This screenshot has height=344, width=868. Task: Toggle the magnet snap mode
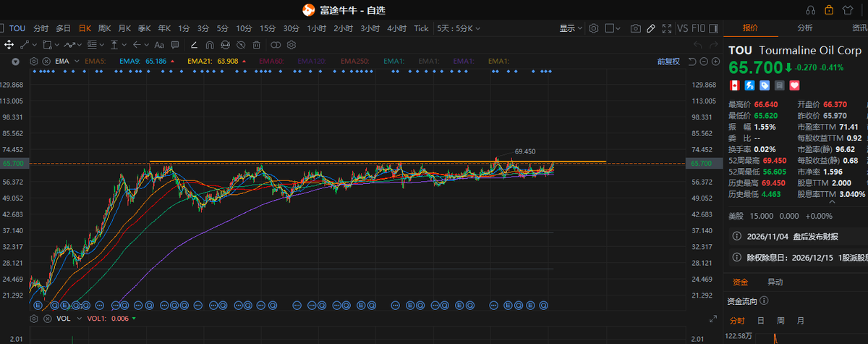(x=210, y=43)
